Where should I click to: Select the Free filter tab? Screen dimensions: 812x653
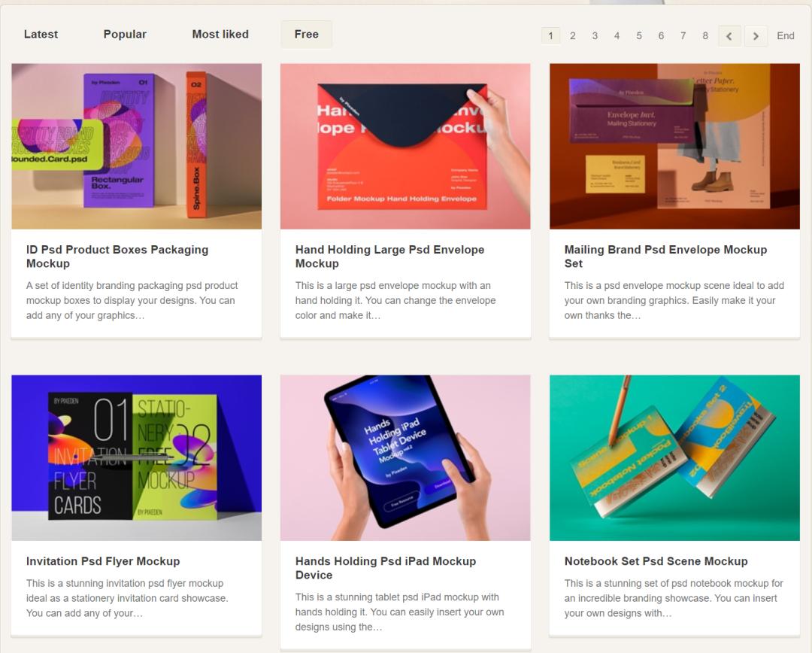click(307, 34)
